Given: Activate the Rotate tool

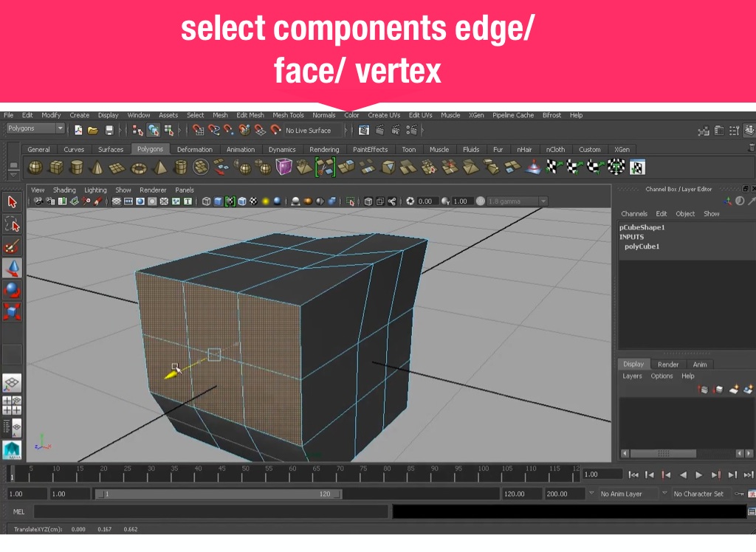Looking at the screenshot, I should click(x=12, y=289).
